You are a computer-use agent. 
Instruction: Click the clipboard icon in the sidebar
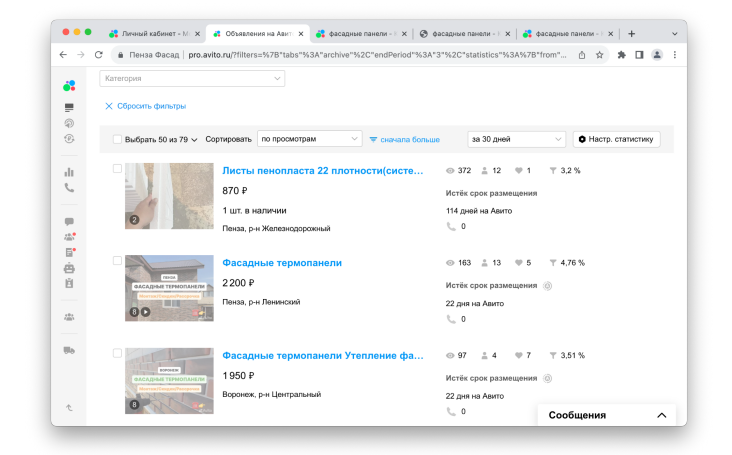coord(69,283)
